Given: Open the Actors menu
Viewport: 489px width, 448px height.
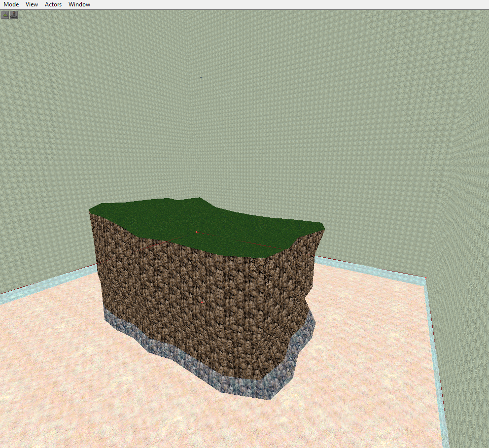Looking at the screenshot, I should 53,4.
